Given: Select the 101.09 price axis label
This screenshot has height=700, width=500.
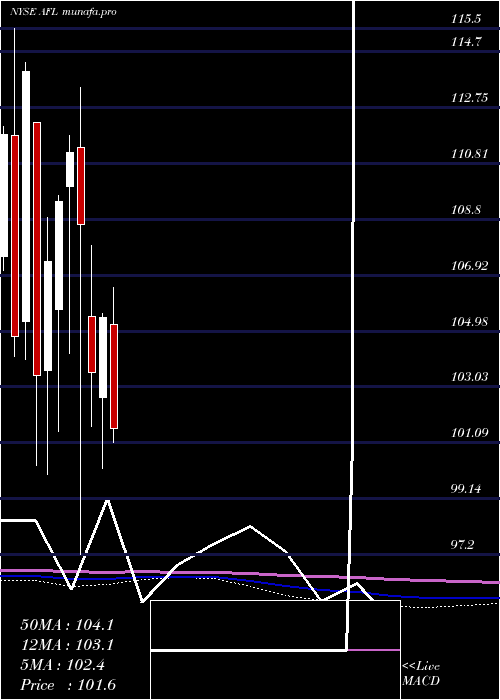Looking at the screenshot, I should [x=470, y=433].
